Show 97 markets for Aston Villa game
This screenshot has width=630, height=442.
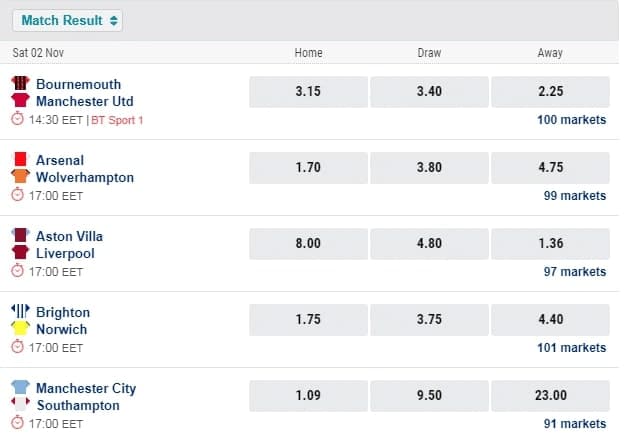pos(574,272)
